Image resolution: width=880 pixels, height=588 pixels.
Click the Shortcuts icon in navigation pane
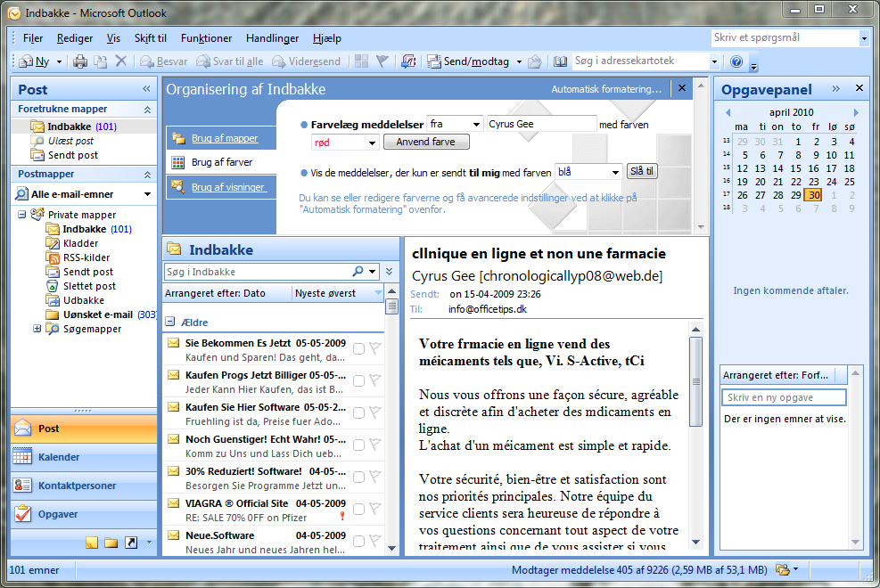pos(131,543)
